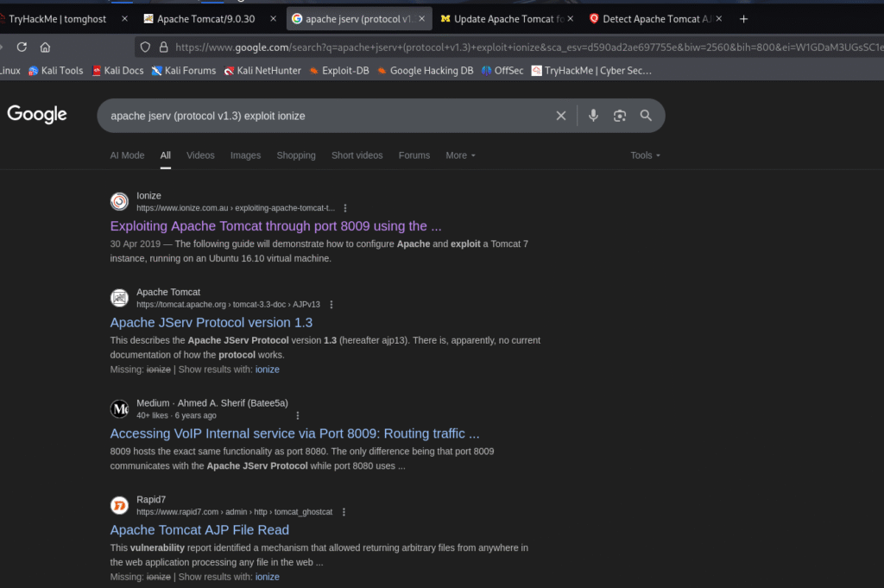The height and width of the screenshot is (588, 884).
Task: Click inside the Google search box
Action: tap(345, 115)
